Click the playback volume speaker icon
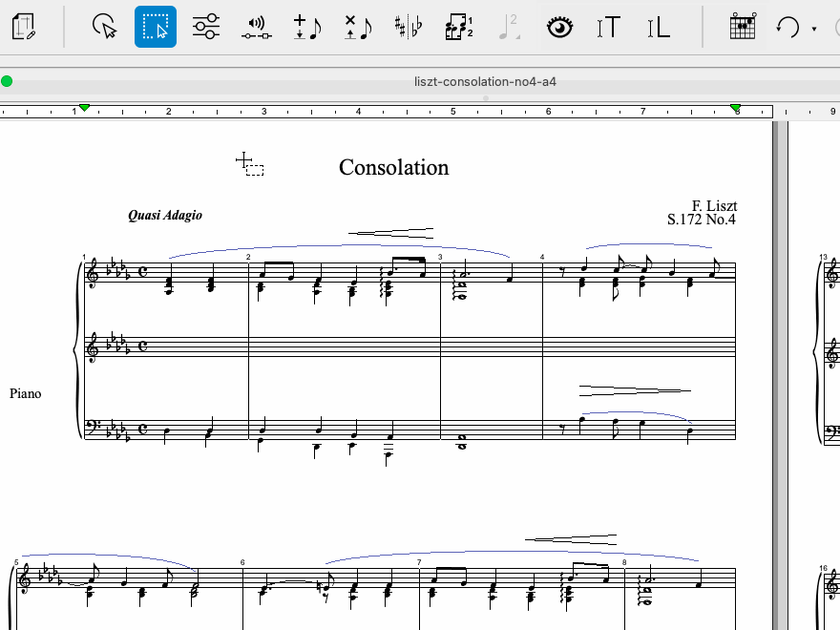The image size is (840, 630). coord(255,27)
